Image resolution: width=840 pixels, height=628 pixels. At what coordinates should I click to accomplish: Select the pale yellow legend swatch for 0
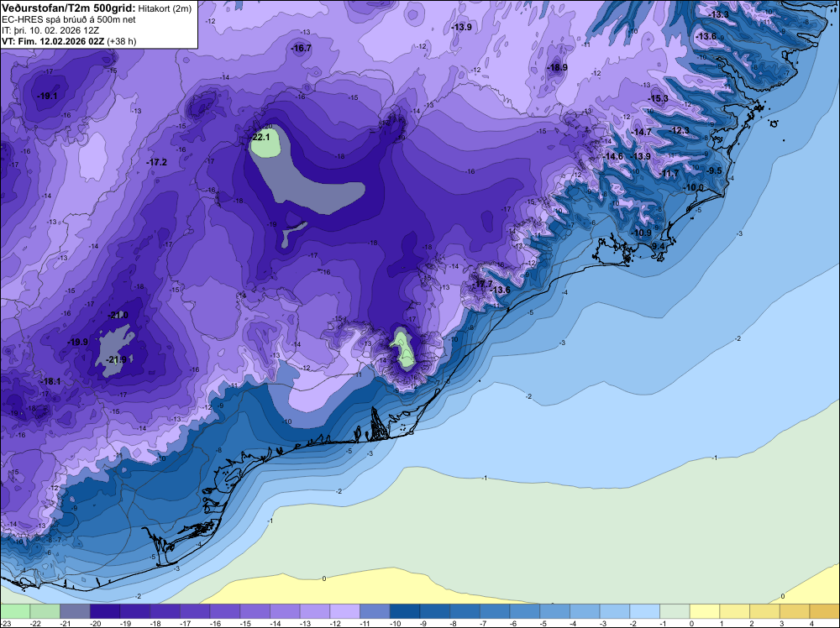(705, 611)
